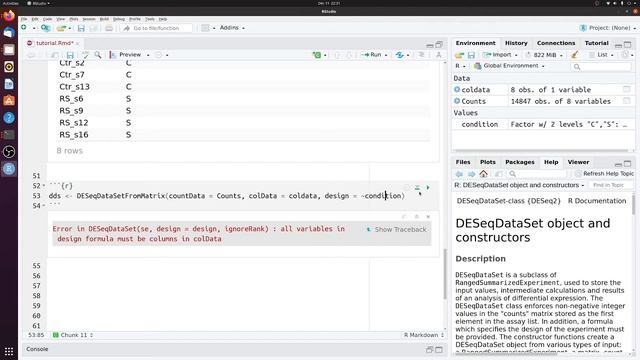Viewport: 640px width, 360px height.
Task: Load workspace in the Environment pane
Action: [x=460, y=55]
